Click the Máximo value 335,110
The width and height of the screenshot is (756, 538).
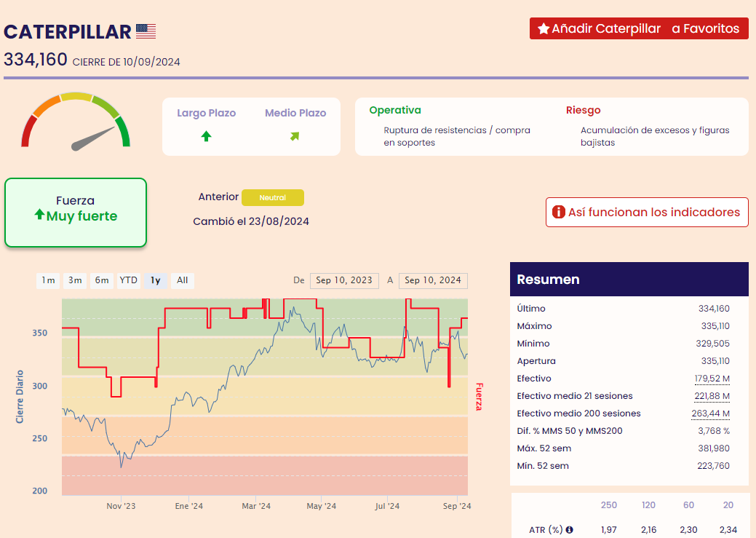[715, 325]
